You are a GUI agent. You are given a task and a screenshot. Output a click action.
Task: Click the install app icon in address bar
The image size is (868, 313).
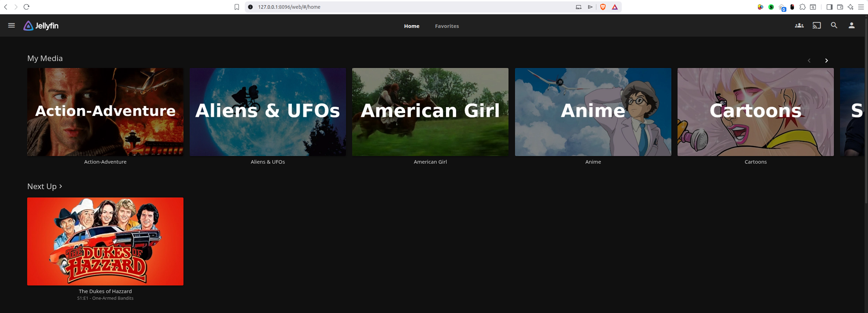coord(579,7)
